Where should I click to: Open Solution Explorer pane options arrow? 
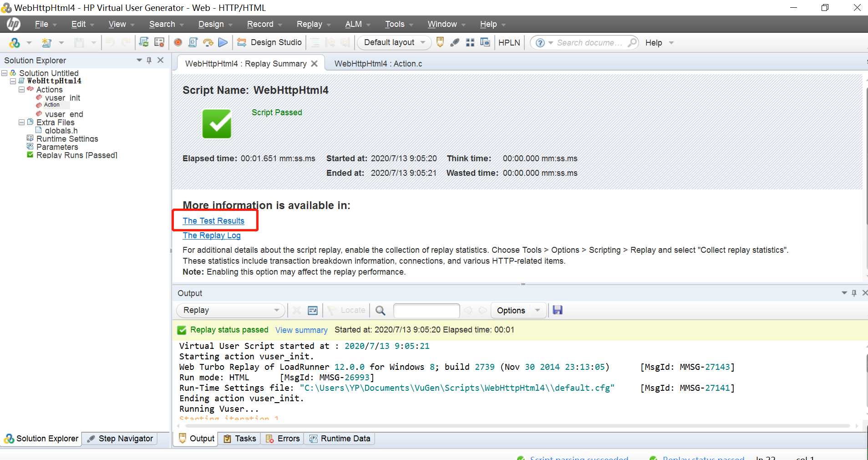pyautogui.click(x=139, y=60)
